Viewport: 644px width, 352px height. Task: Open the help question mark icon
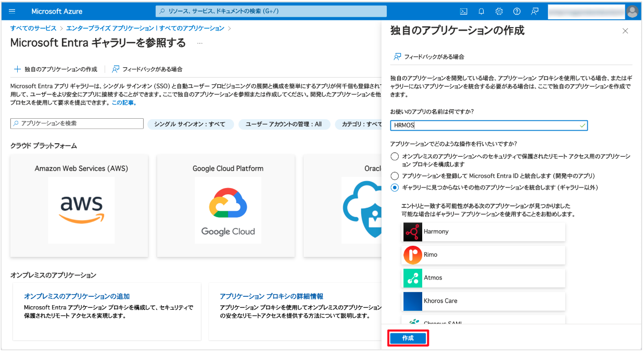click(517, 11)
